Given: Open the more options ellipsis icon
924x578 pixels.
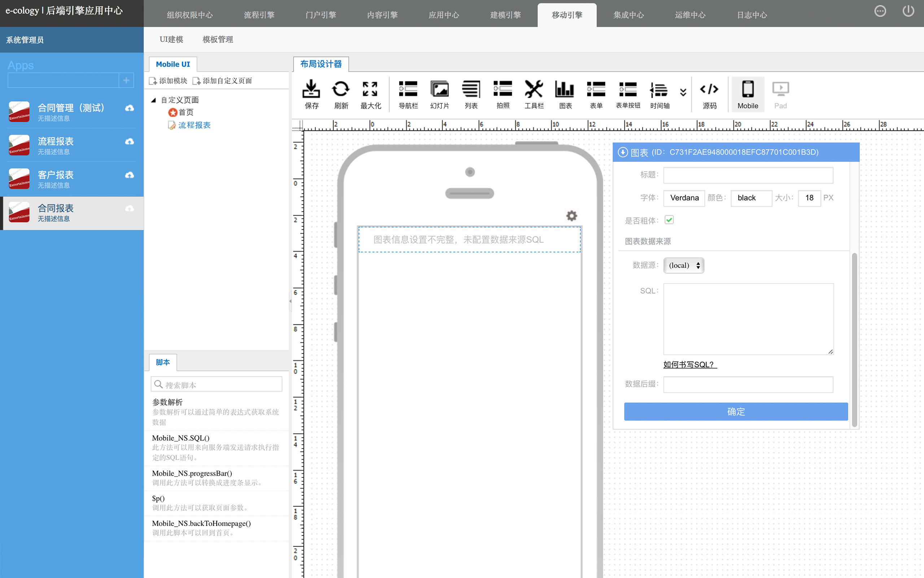Looking at the screenshot, I should click(x=880, y=11).
